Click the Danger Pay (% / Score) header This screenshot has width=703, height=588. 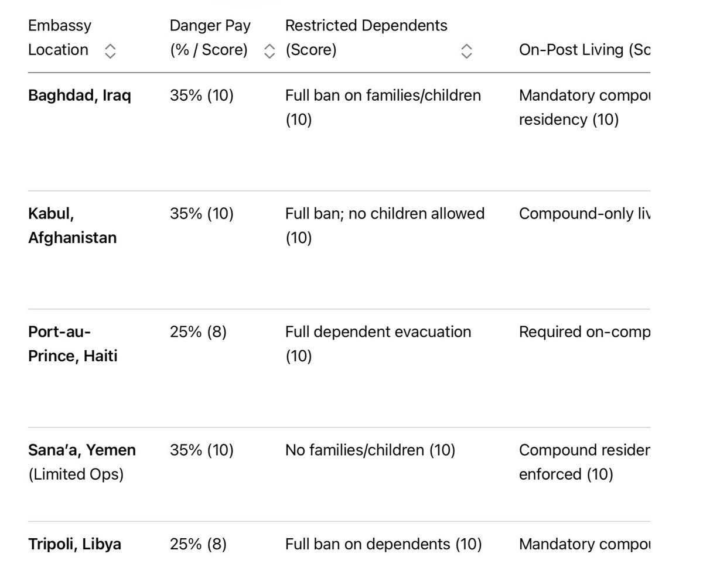[x=210, y=37]
